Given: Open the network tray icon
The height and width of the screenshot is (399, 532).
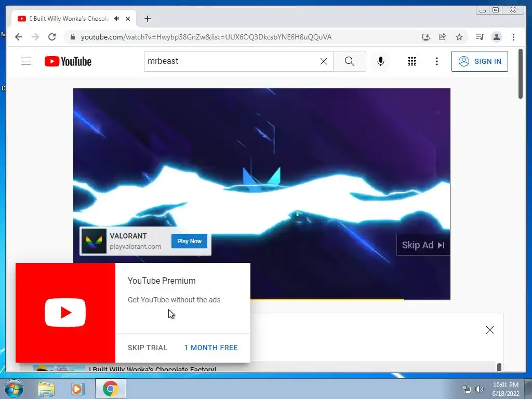Looking at the screenshot, I should click(x=467, y=389).
